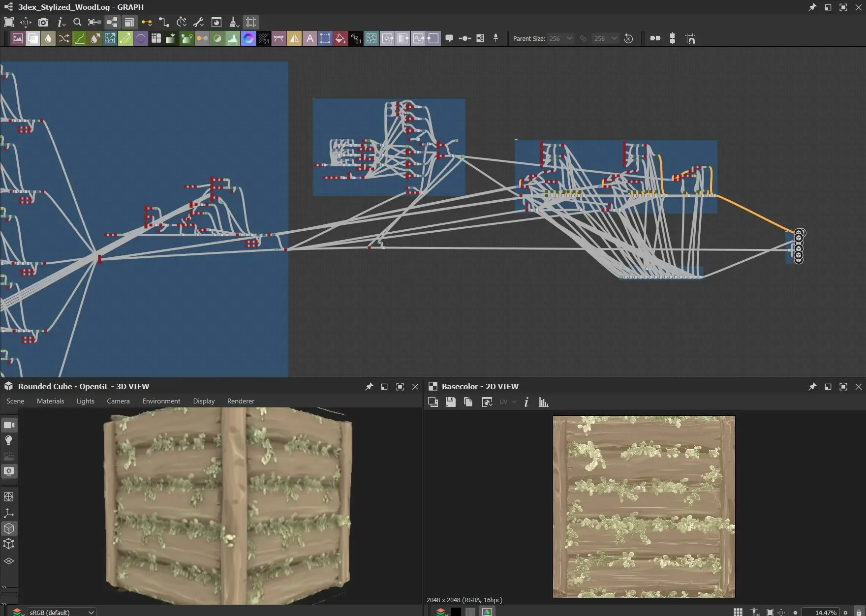
Task: Pin the Basecolor 2D view window
Action: 812,387
